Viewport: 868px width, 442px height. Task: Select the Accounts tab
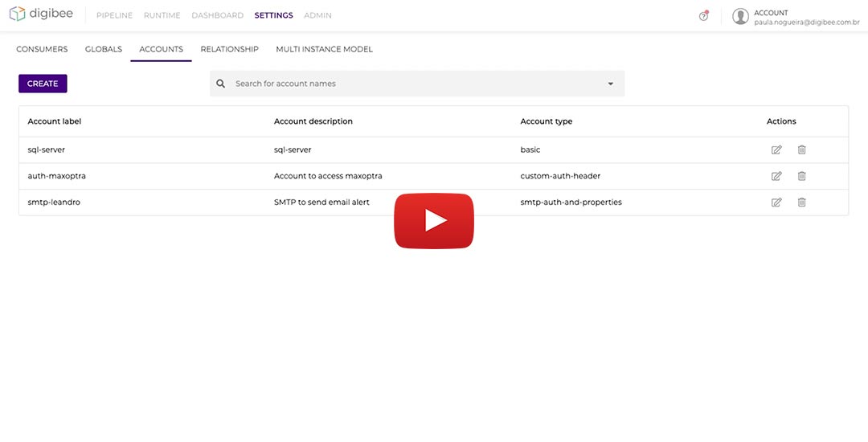point(161,49)
